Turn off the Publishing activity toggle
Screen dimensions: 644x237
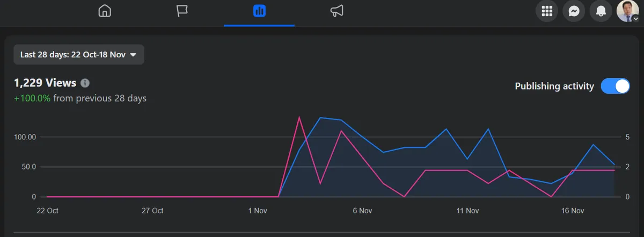click(x=615, y=86)
